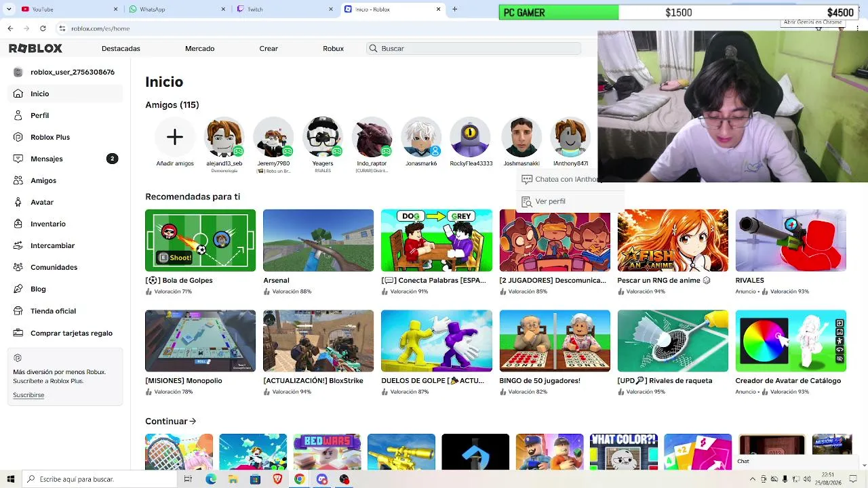Click the Amigos (115) heading link
The height and width of the screenshot is (488, 868).
pyautogui.click(x=172, y=105)
